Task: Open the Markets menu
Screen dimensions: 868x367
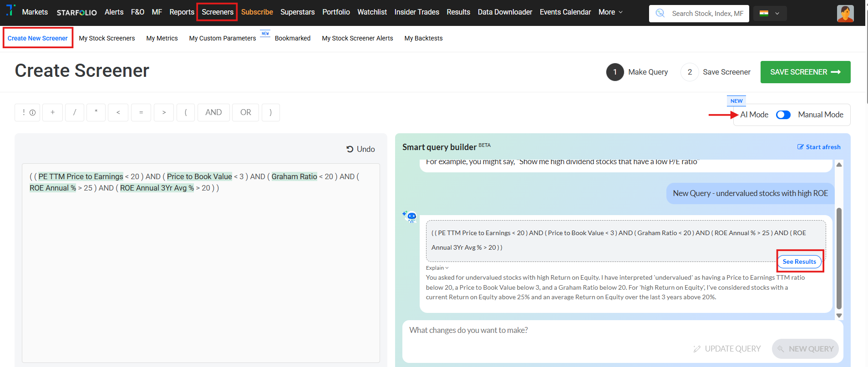Action: (35, 12)
